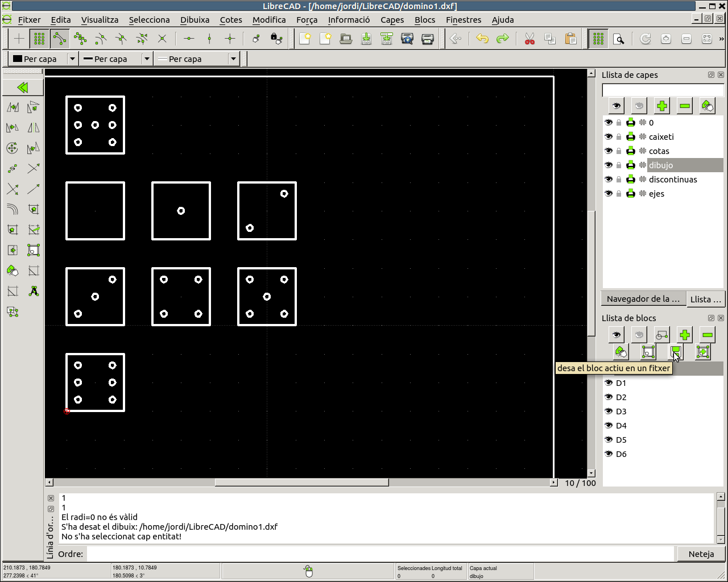Viewport: 728px width, 582px height.
Task: Toggle Snap on Endpoints
Action: coord(60,39)
